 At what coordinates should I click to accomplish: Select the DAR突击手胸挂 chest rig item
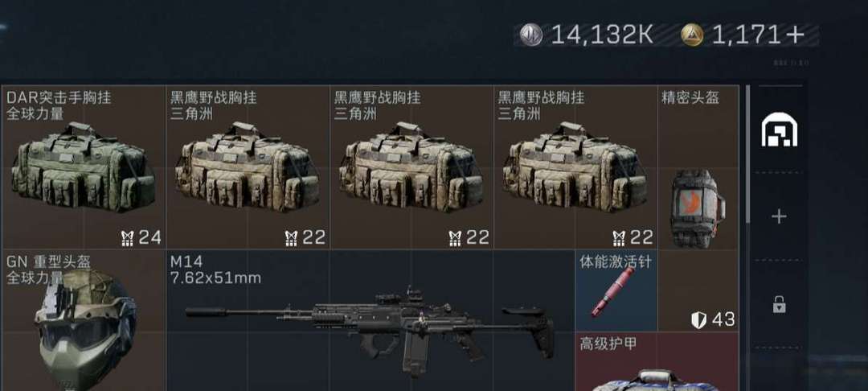83,167
